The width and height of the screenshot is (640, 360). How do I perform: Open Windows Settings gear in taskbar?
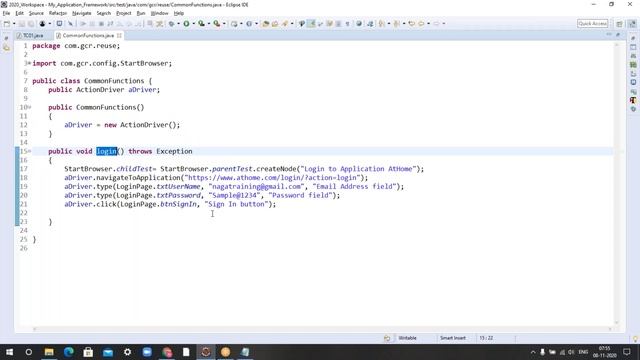pos(127,352)
